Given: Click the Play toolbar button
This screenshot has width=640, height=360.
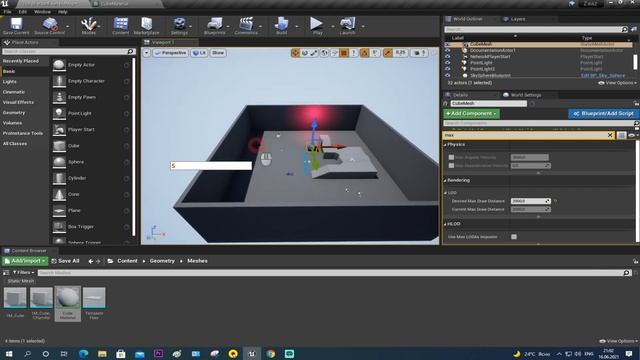Looking at the screenshot, I should point(316,26).
